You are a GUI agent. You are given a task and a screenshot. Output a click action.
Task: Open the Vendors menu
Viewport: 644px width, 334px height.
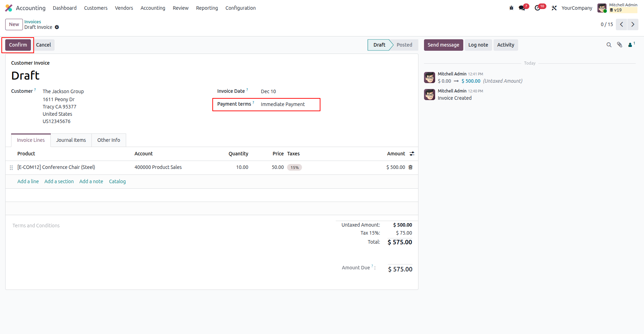click(x=124, y=8)
